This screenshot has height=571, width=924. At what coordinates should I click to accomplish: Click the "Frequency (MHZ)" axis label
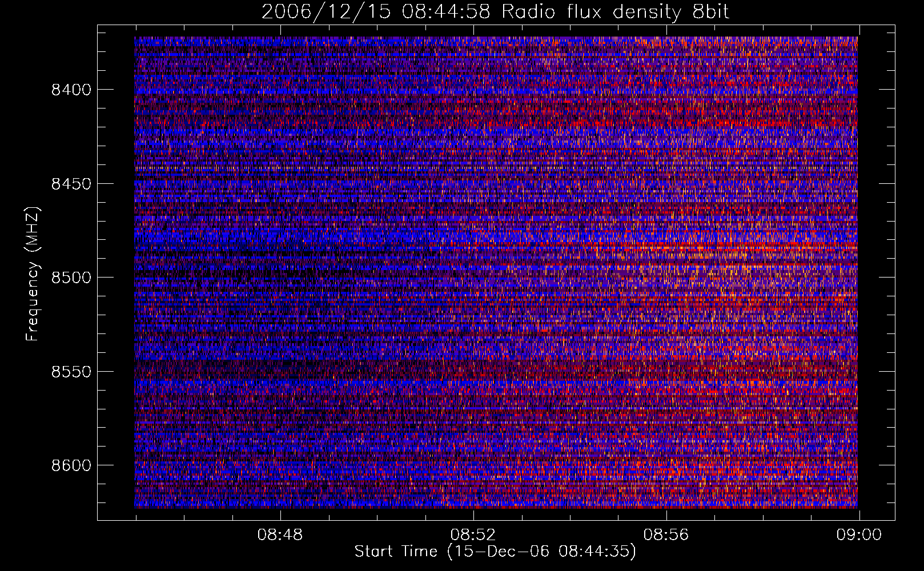(33, 274)
